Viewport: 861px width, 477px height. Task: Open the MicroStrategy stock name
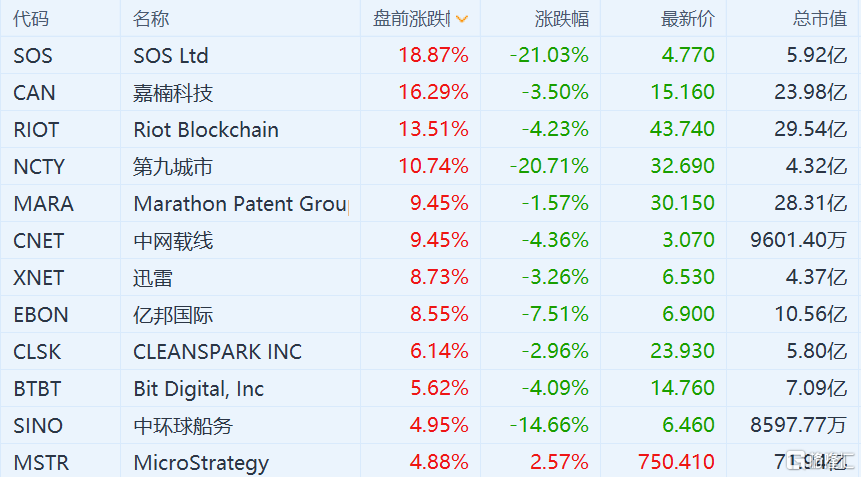point(201,463)
